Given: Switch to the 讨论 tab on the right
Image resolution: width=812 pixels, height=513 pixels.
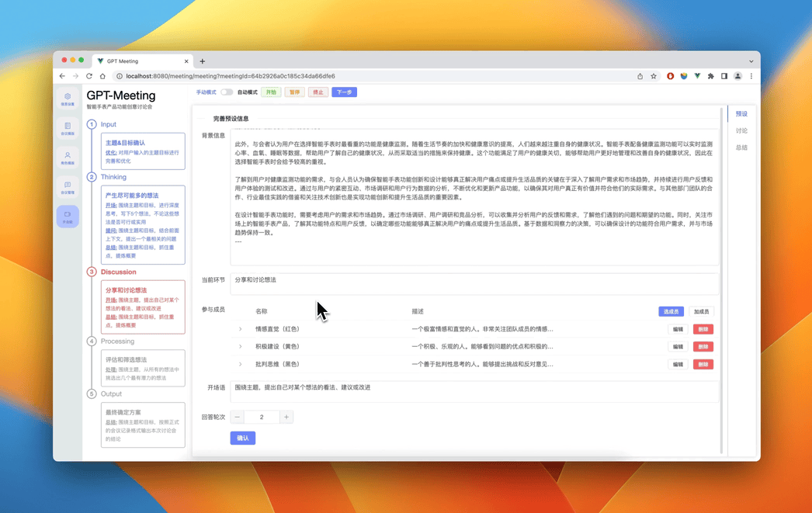Looking at the screenshot, I should click(741, 131).
